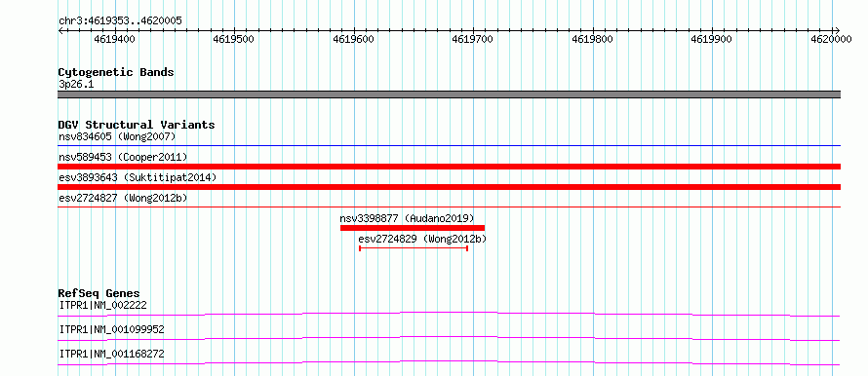Click the chr3:4619353..4620005 region label
868x376 pixels.
click(120, 21)
